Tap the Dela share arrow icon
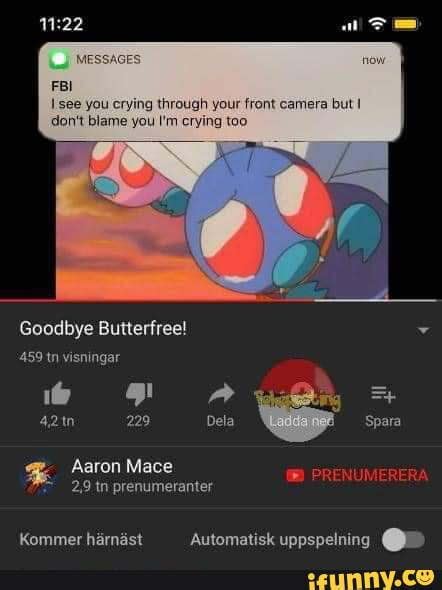The height and width of the screenshot is (590, 442). pyautogui.click(x=221, y=394)
